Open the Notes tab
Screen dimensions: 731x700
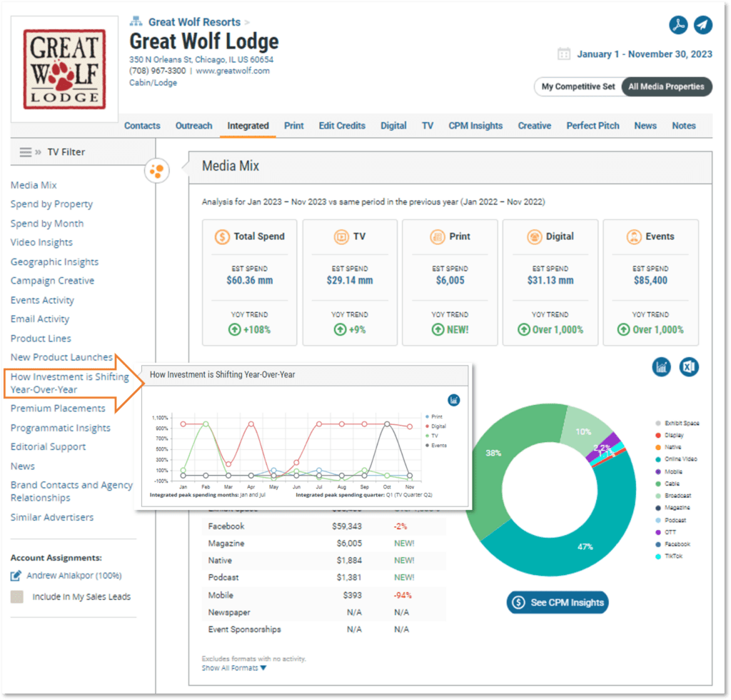pyautogui.click(x=684, y=126)
